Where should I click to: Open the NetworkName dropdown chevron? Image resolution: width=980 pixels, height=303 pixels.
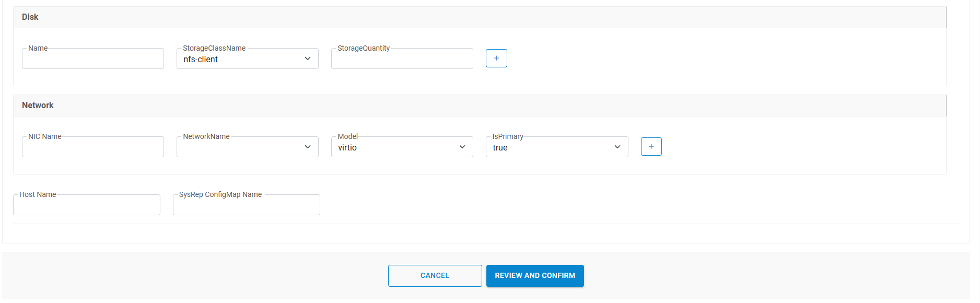(308, 147)
